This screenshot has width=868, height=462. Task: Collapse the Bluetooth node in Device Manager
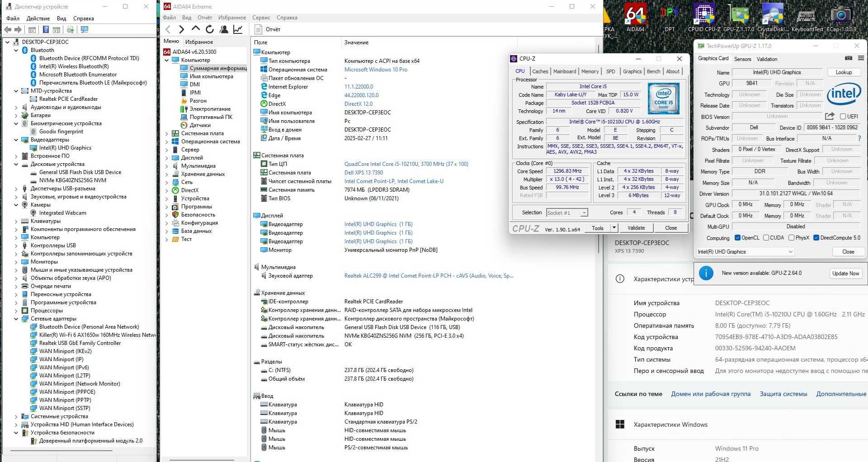tap(16, 50)
